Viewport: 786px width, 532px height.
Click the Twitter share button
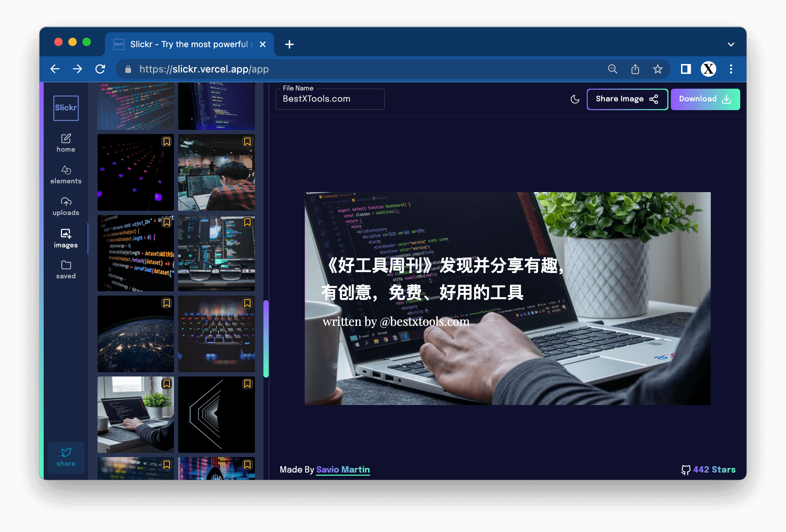pos(66,457)
